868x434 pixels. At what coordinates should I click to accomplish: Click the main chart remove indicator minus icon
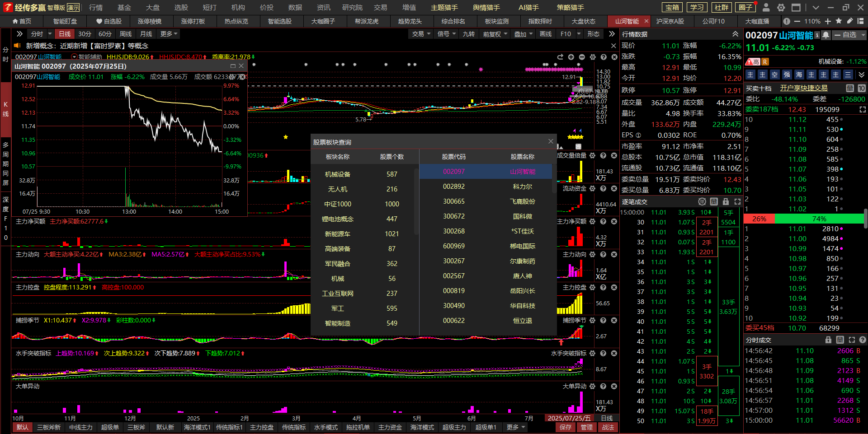point(582,57)
